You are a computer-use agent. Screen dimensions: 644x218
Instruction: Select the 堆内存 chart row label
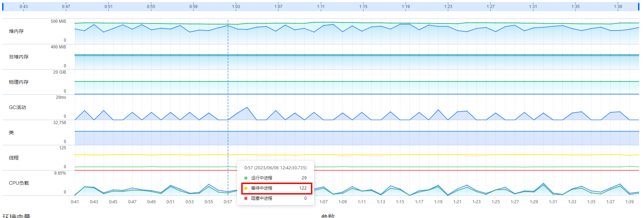[x=16, y=31]
